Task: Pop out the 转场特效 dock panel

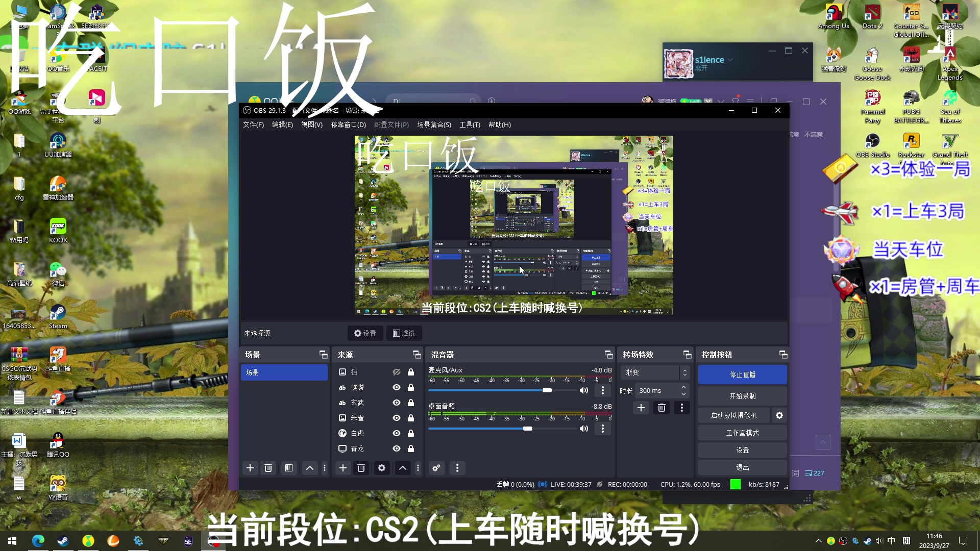Action: 687,355
